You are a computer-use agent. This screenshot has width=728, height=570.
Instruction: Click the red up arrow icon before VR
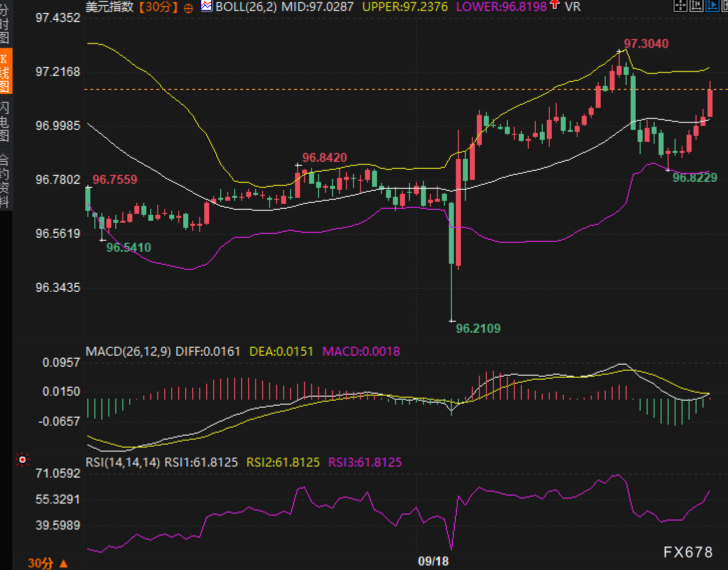(555, 5)
